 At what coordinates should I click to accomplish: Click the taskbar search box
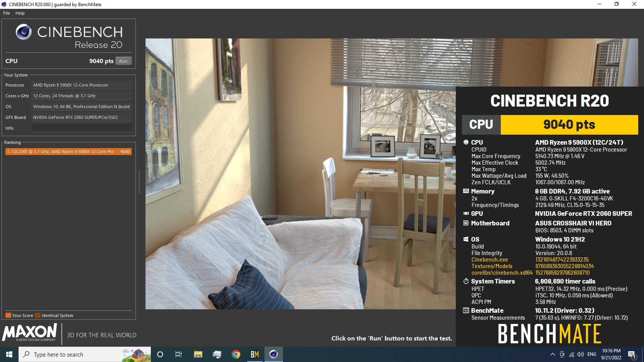click(85, 354)
